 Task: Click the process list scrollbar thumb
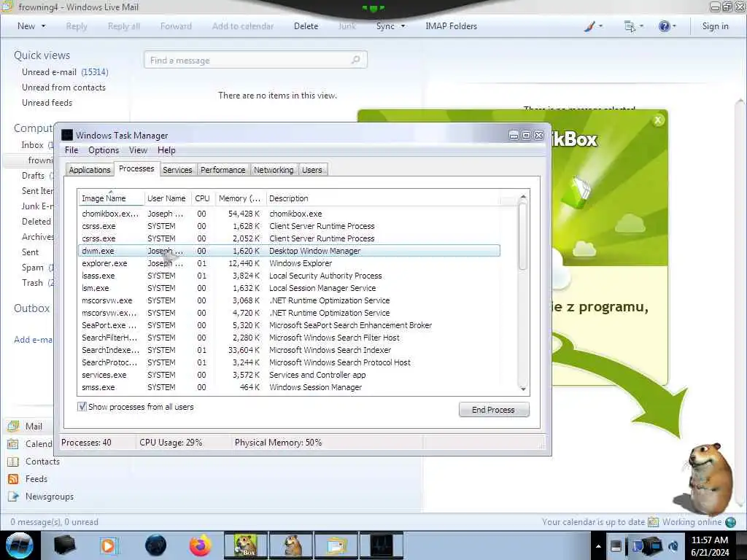tap(522, 236)
